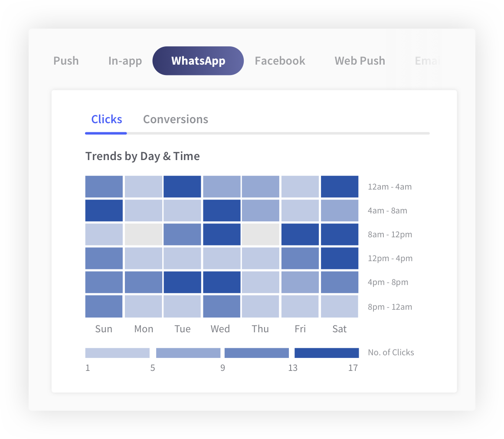
Task: Switch to the Conversions tab
Action: click(176, 119)
